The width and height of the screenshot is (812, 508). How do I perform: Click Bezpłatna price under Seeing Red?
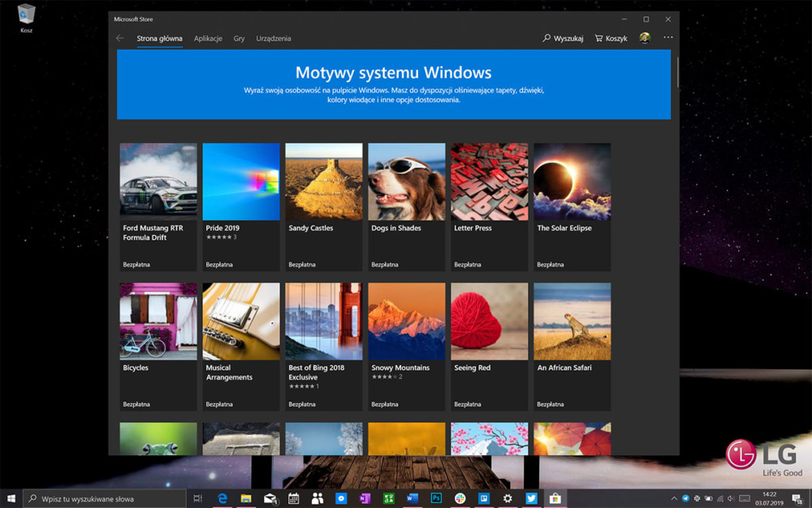(468, 404)
